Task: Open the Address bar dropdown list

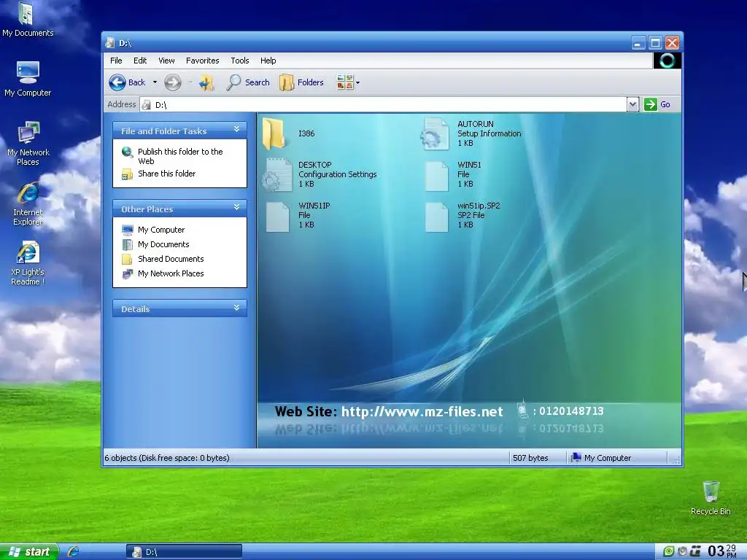Action: 632,104
